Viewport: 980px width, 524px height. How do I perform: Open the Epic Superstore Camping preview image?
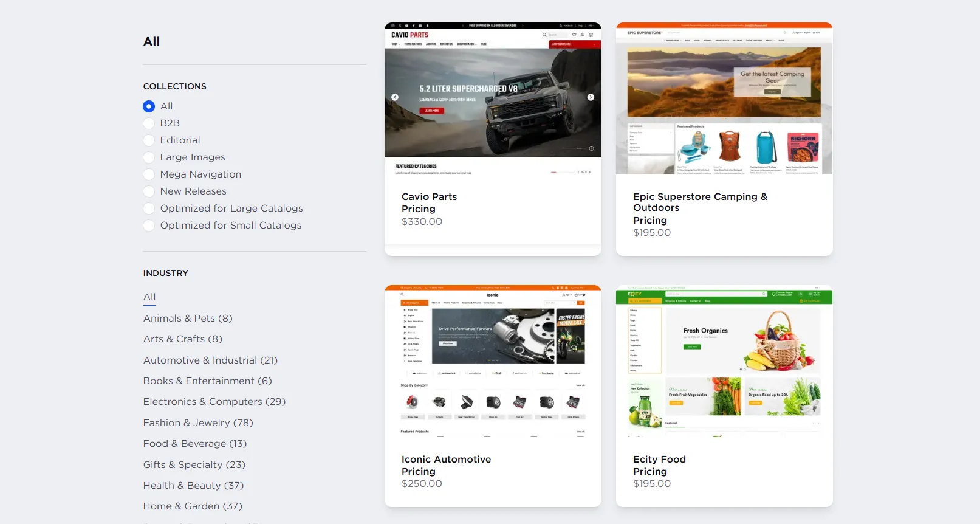click(x=724, y=99)
